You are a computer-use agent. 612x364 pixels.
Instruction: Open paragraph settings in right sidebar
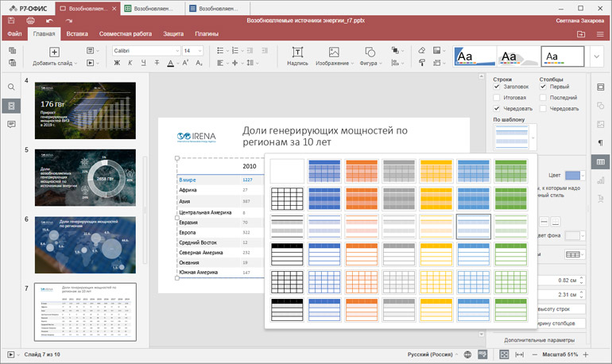coord(599,143)
